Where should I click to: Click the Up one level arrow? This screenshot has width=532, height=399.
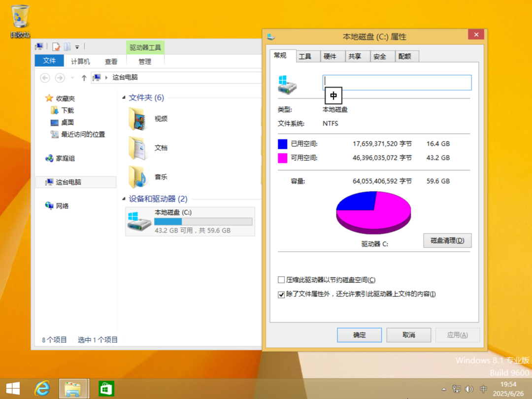click(84, 78)
